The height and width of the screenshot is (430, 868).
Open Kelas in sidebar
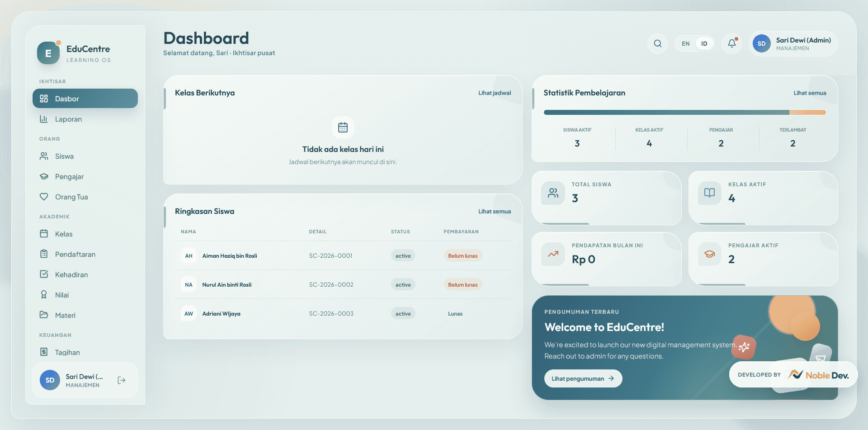[85, 234]
